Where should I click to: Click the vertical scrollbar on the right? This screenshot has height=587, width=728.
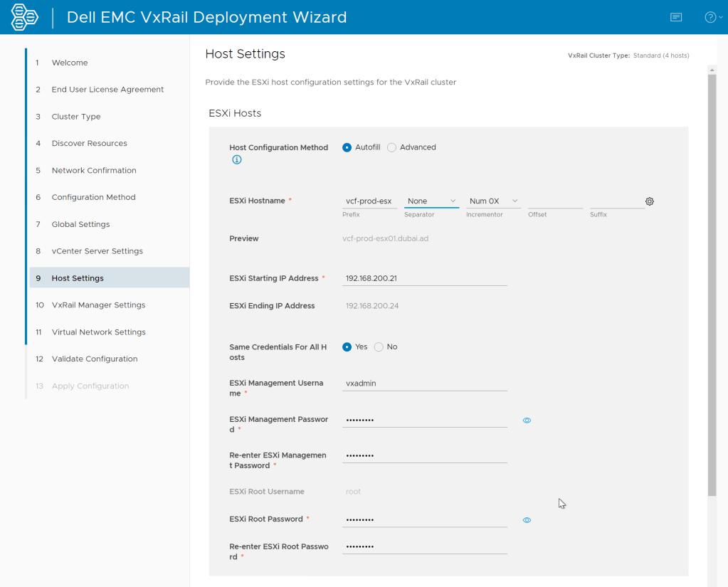712,285
